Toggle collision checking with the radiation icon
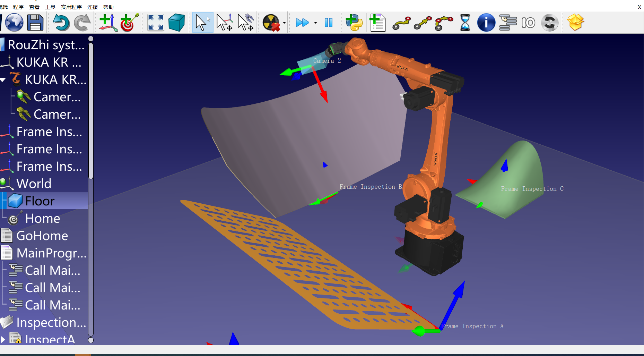Screen dimensions: 644x356 [x=271, y=23]
